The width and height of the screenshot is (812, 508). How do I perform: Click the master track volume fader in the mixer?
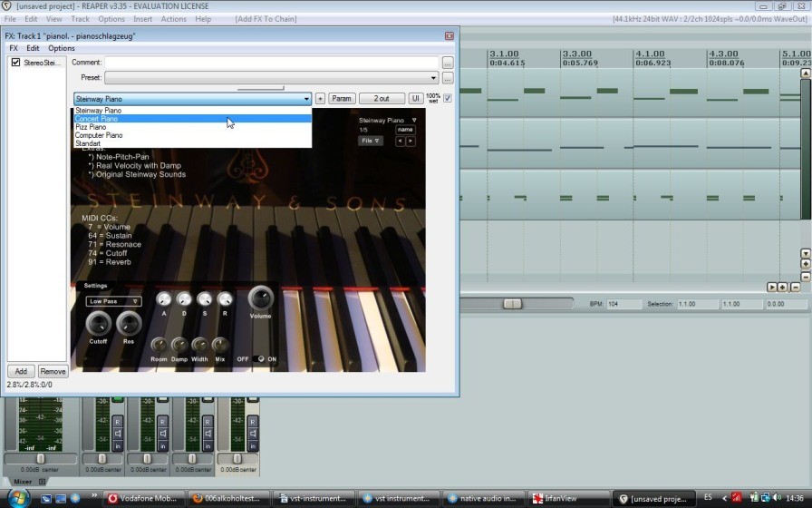point(41,459)
